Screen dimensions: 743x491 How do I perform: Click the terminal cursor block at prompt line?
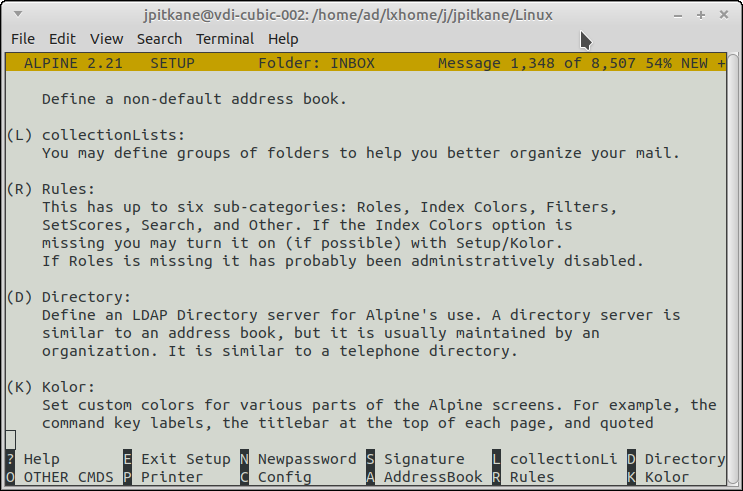pyautogui.click(x=11, y=440)
